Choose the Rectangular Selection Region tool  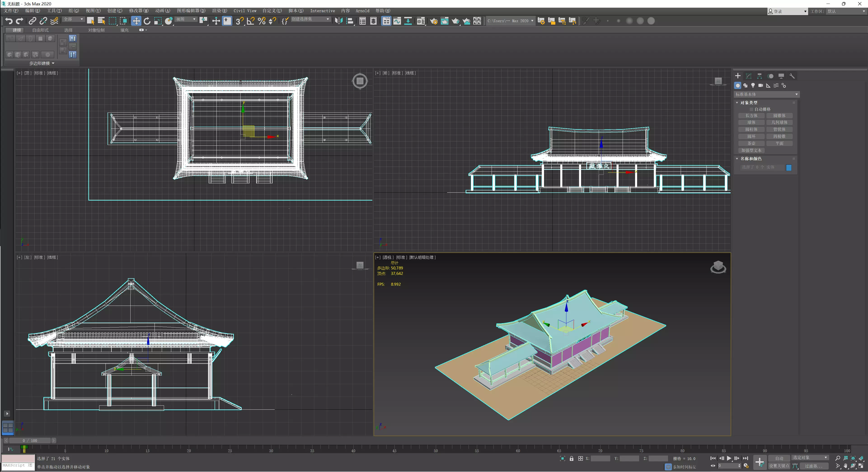pos(113,21)
